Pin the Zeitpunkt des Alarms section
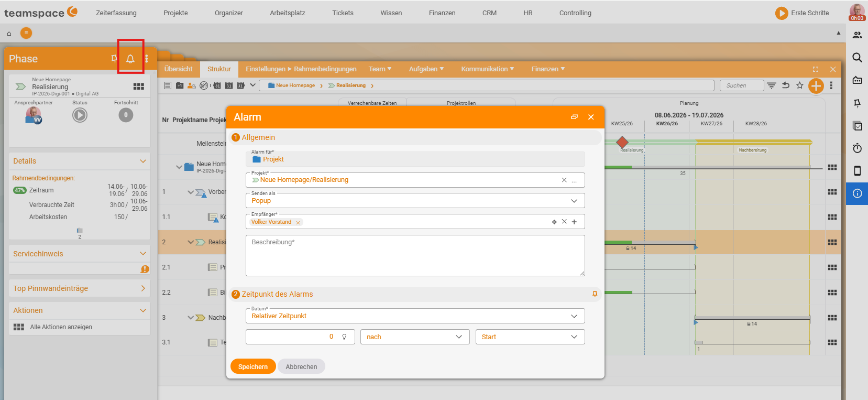 coord(595,294)
